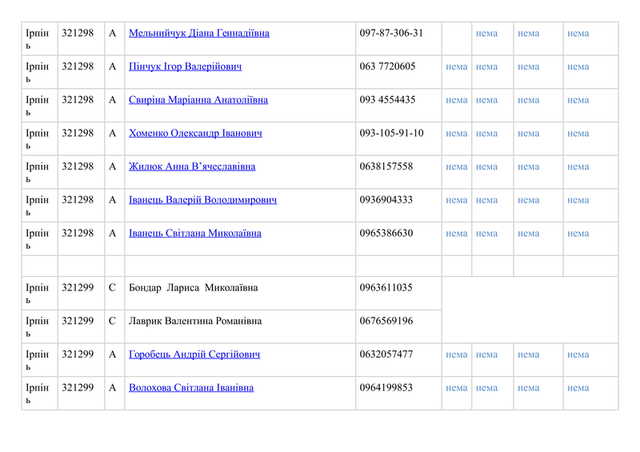Screen dimensions: 640x452
Task: Click the last 'нема' in Горобець row
Action: [x=578, y=355]
